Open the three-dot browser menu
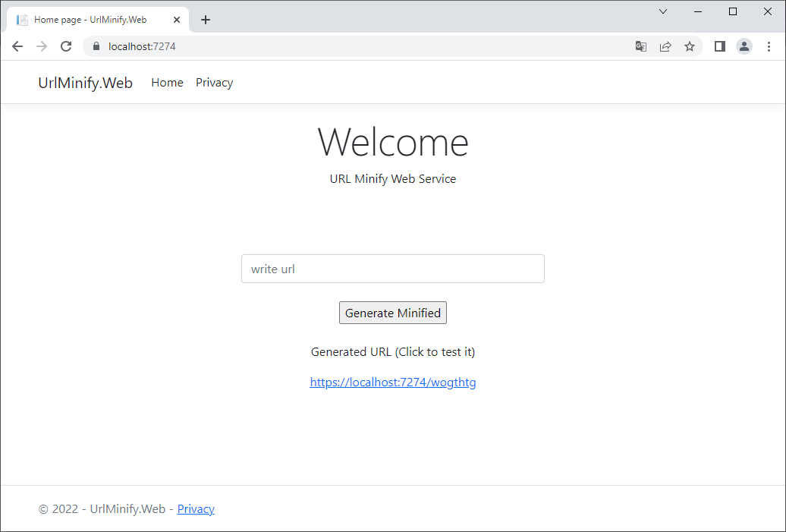This screenshot has width=786, height=532. (x=769, y=46)
